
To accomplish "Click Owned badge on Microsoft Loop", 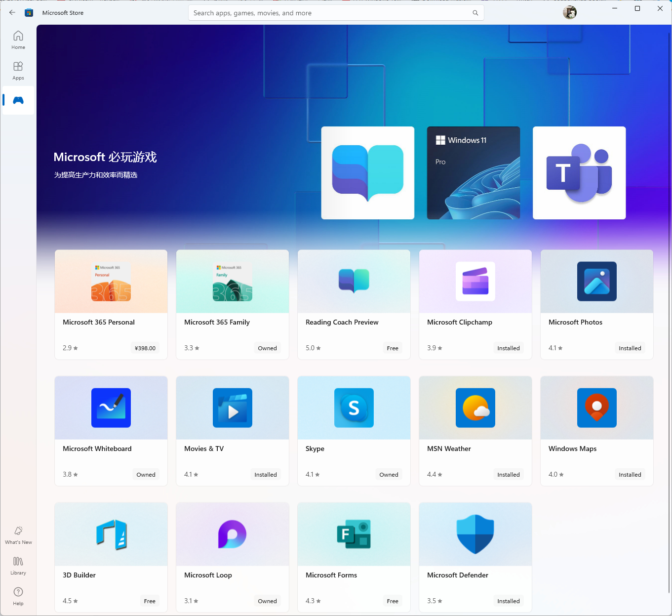I will [267, 601].
